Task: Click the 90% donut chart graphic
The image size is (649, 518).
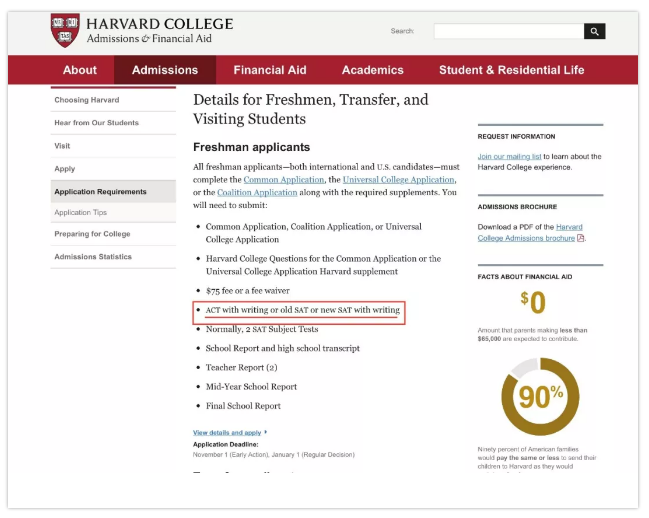Action: click(540, 396)
